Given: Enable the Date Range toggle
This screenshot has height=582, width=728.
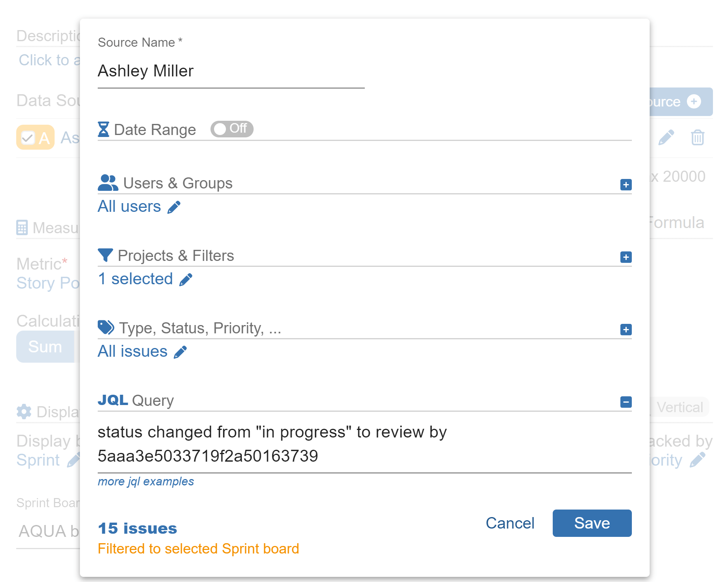Looking at the screenshot, I should coord(231,129).
